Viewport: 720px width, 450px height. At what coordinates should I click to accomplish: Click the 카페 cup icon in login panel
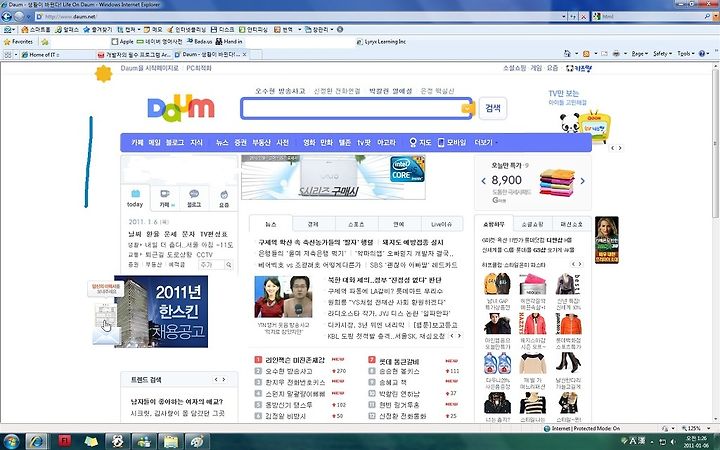[164, 194]
